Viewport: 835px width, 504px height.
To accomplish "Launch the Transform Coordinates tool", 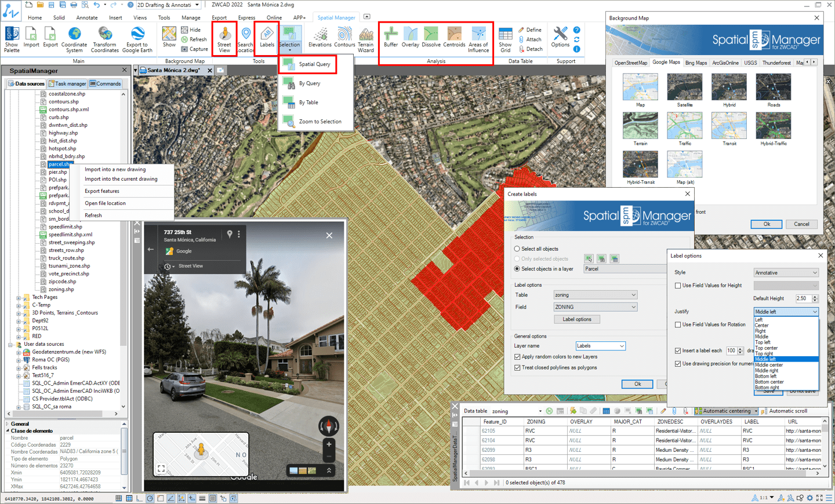I will pyautogui.click(x=105, y=39).
